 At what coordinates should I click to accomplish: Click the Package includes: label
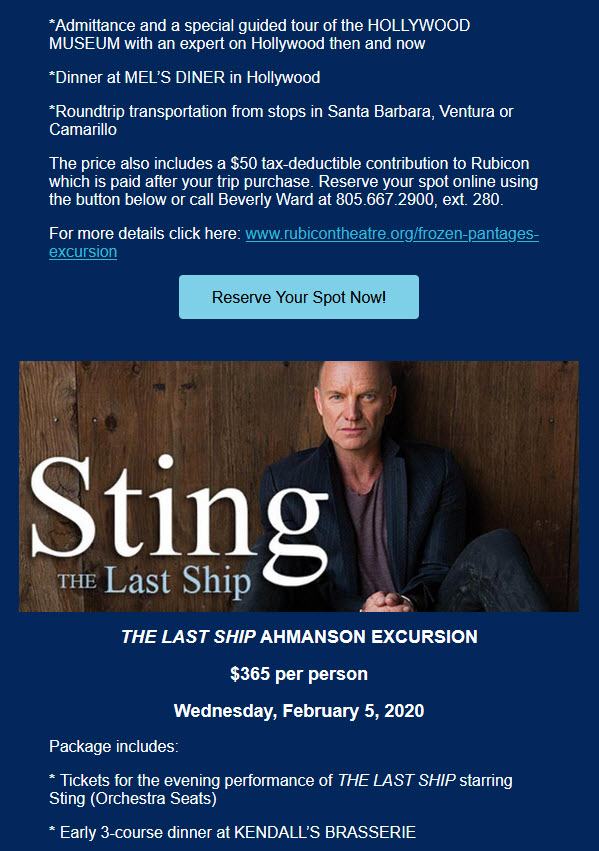pyautogui.click(x=113, y=747)
